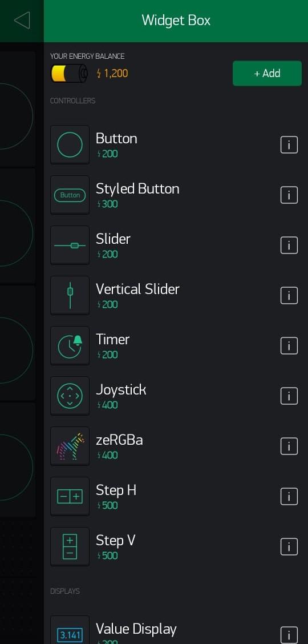Click the + Add energy button

click(267, 74)
